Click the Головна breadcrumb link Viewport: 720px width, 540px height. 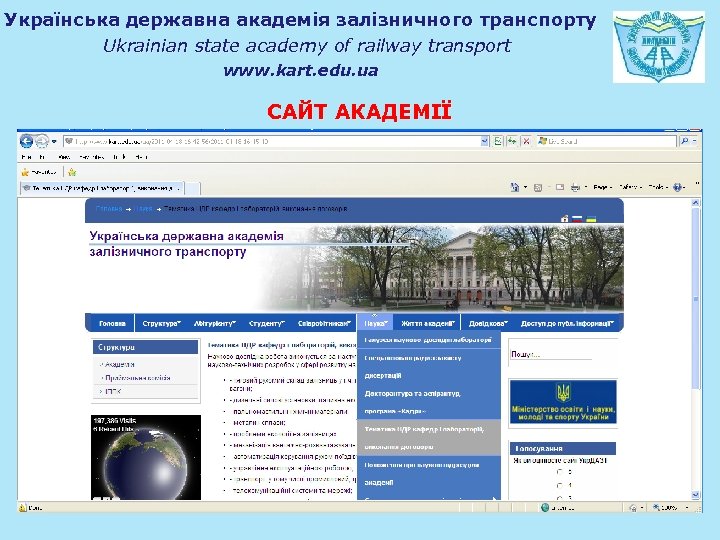click(109, 209)
